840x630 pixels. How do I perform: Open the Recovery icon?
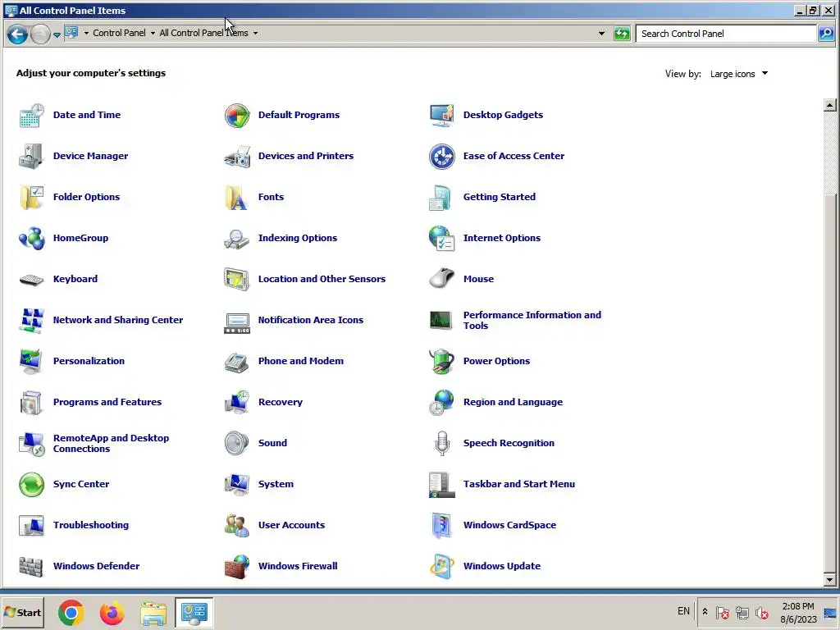(237, 402)
